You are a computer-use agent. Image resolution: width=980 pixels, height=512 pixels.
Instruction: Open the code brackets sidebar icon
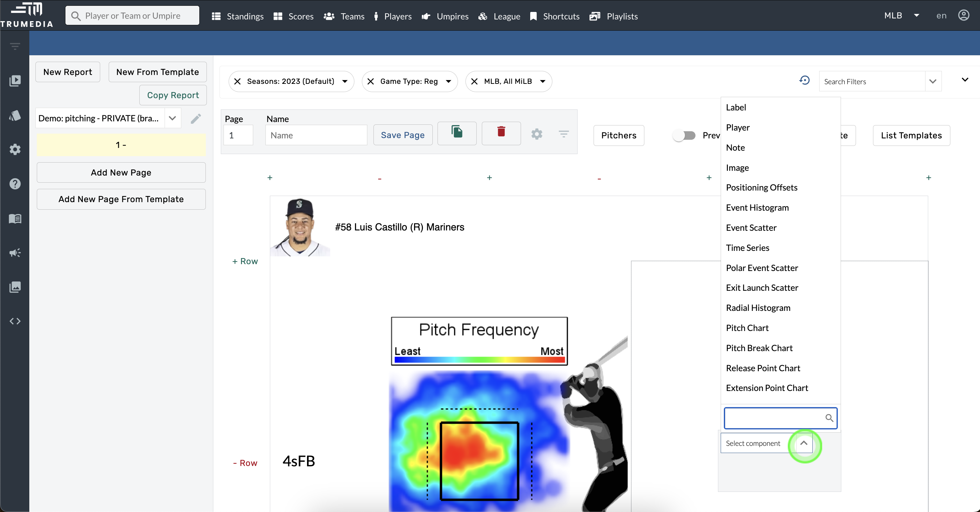pyautogui.click(x=15, y=321)
